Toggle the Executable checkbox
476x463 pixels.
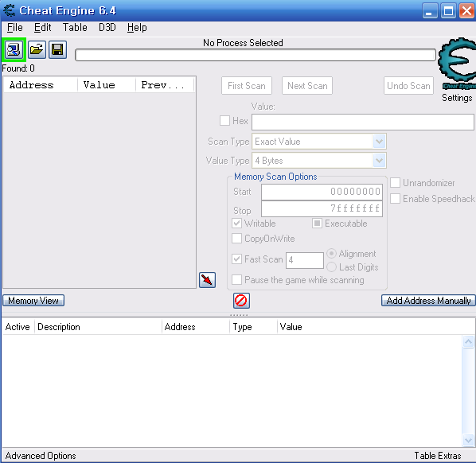(x=317, y=224)
